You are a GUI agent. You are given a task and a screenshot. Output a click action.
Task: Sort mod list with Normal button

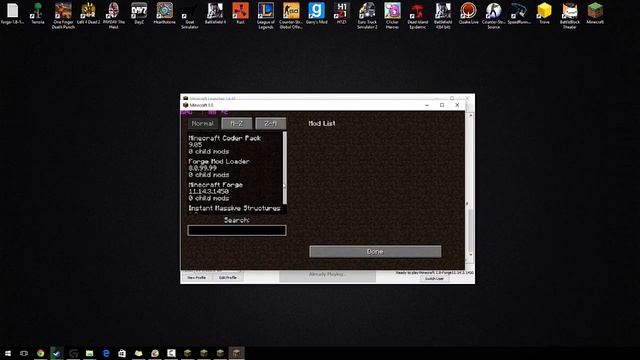(202, 124)
